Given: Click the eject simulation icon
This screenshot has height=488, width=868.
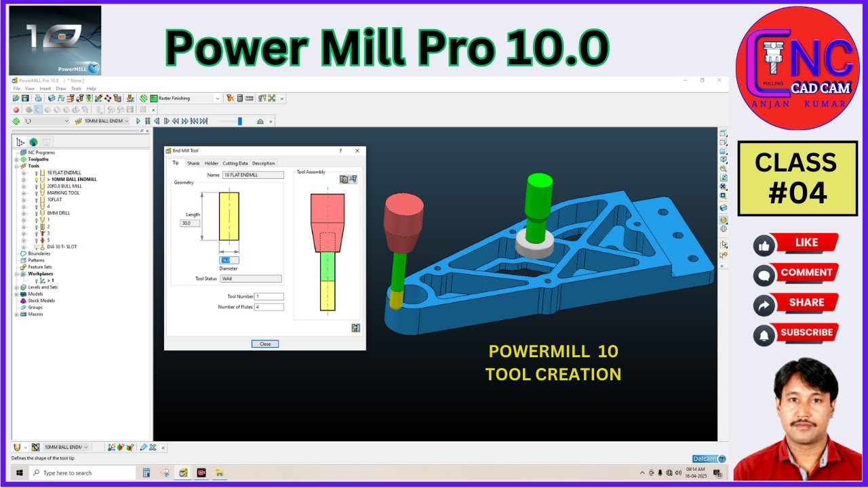Looking at the screenshot, I should (x=260, y=121).
